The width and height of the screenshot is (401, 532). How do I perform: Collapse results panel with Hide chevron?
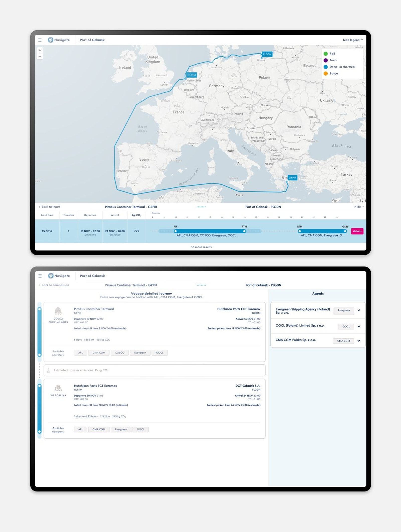[359, 207]
